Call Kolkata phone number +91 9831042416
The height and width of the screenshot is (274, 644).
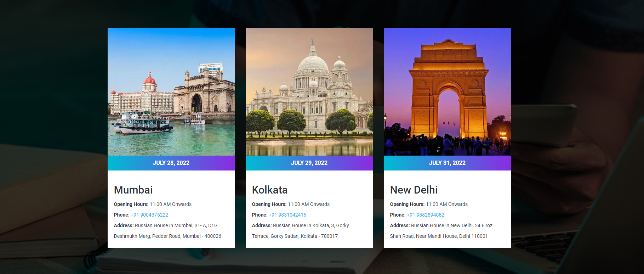point(287,215)
